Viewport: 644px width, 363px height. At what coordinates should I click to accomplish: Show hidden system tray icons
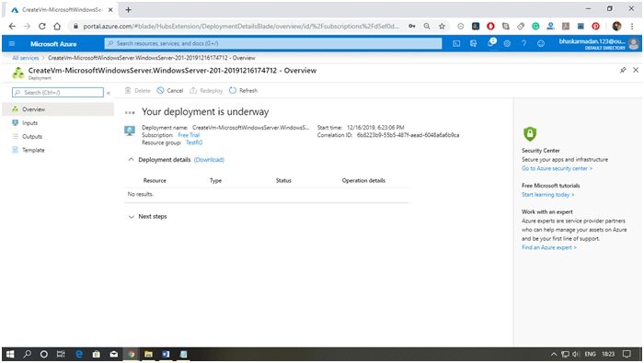554,354
